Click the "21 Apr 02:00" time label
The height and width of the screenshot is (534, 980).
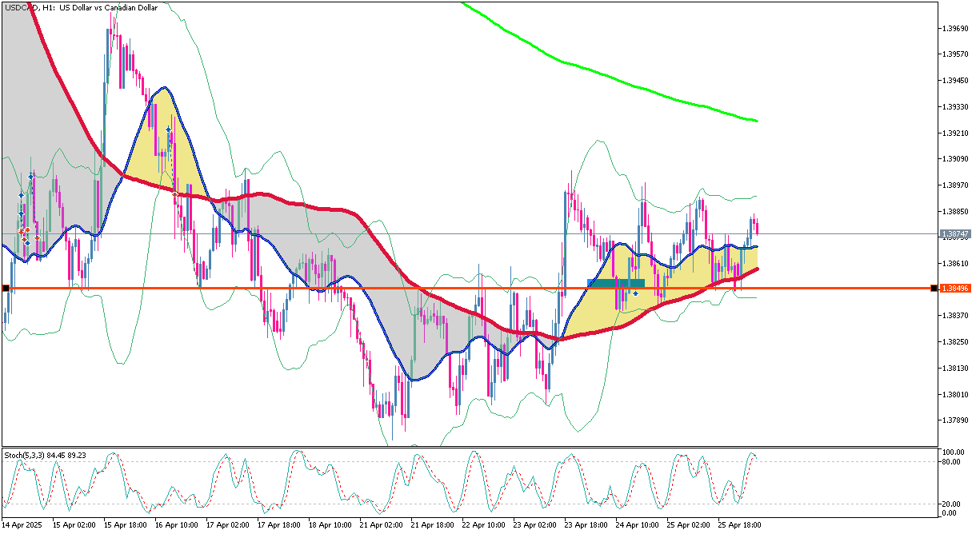pos(381,526)
